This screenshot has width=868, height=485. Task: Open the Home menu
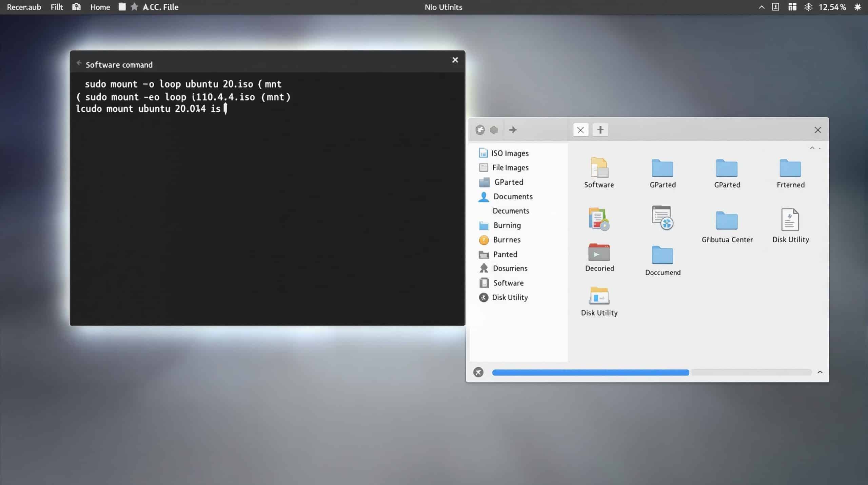click(100, 7)
